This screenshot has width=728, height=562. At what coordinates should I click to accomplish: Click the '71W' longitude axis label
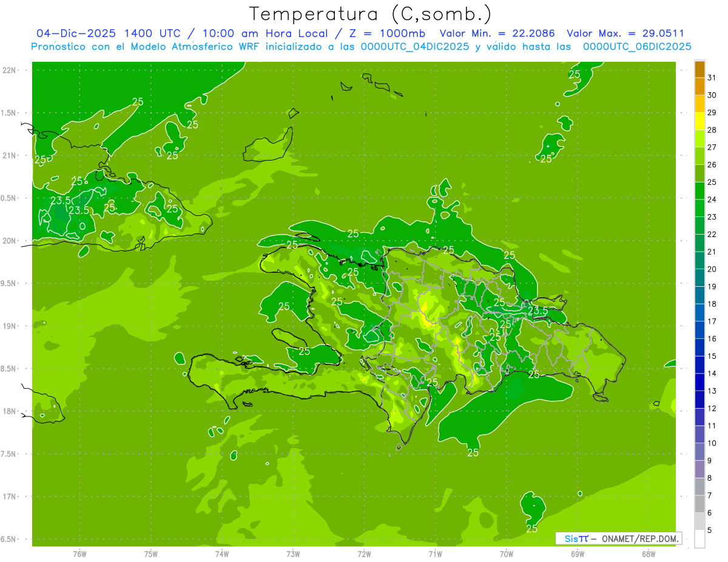tap(435, 554)
